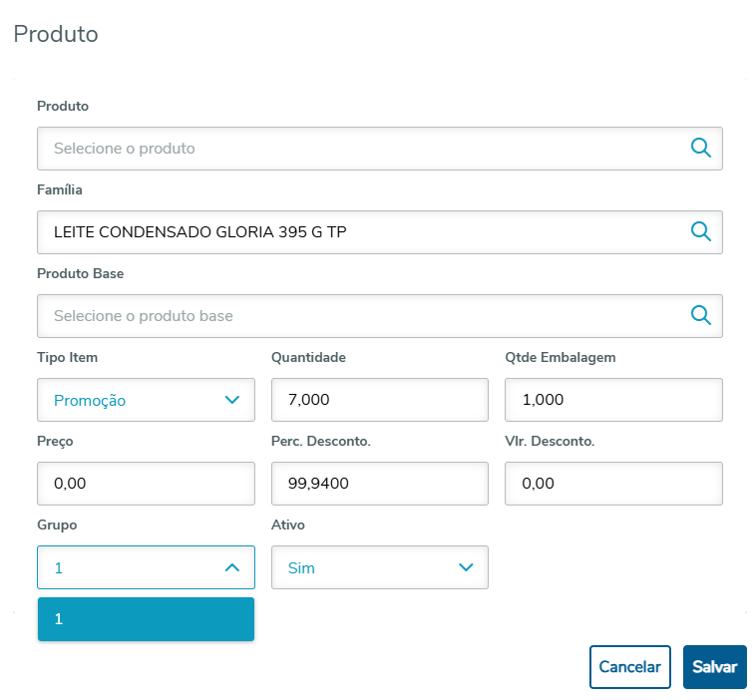Click the Qtde Embalagem field showing 1,000
754x700 pixels.
[613, 400]
